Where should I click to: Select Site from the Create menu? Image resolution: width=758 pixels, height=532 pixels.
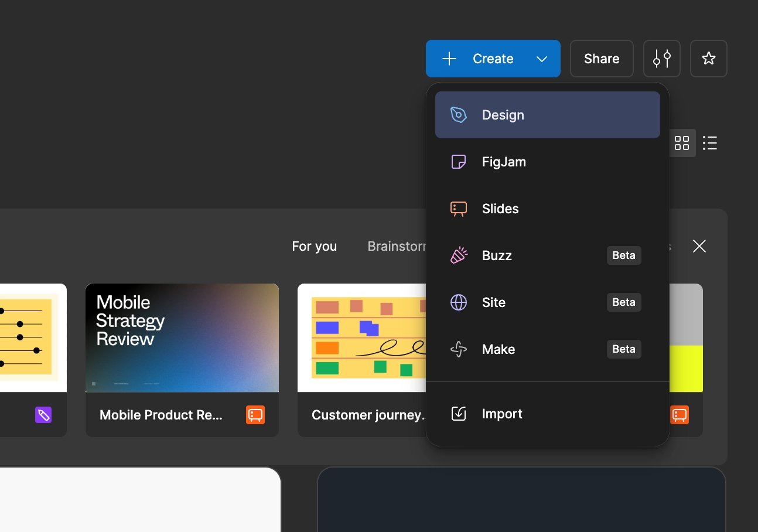click(x=548, y=302)
